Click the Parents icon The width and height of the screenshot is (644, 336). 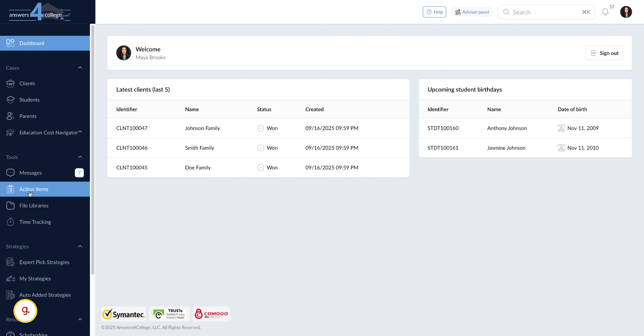[10, 116]
